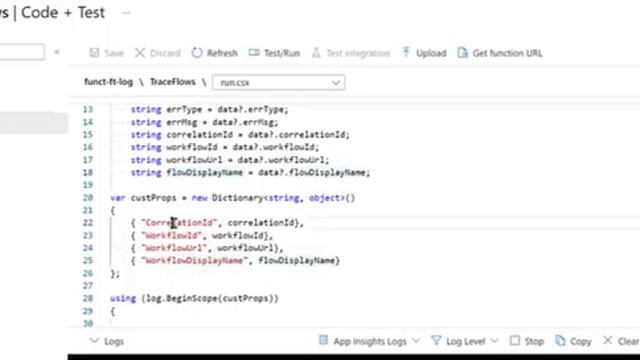Expand the Log Level dropdown arrow
Screen dimensions: 640x360
[494, 340]
